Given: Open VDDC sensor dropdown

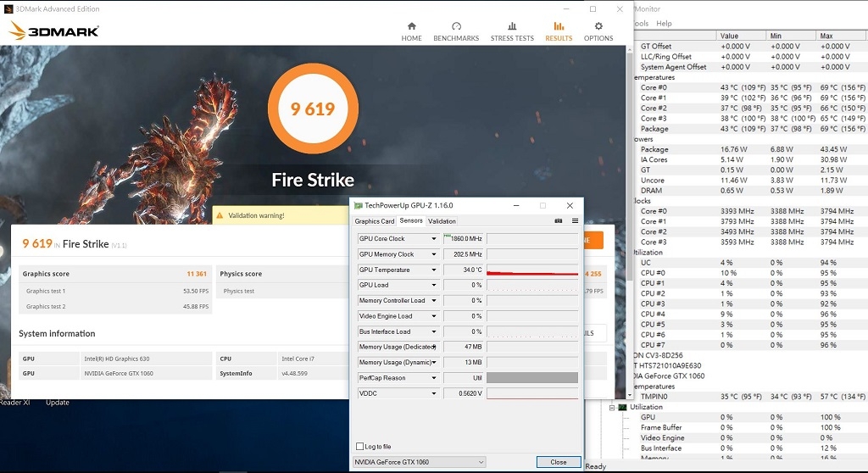Looking at the screenshot, I should coord(434,394).
